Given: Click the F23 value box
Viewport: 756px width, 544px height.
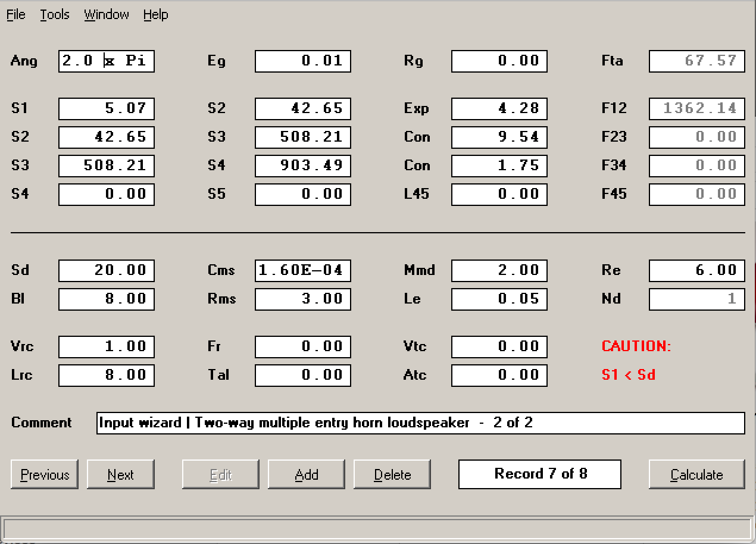Looking at the screenshot, I should (697, 137).
